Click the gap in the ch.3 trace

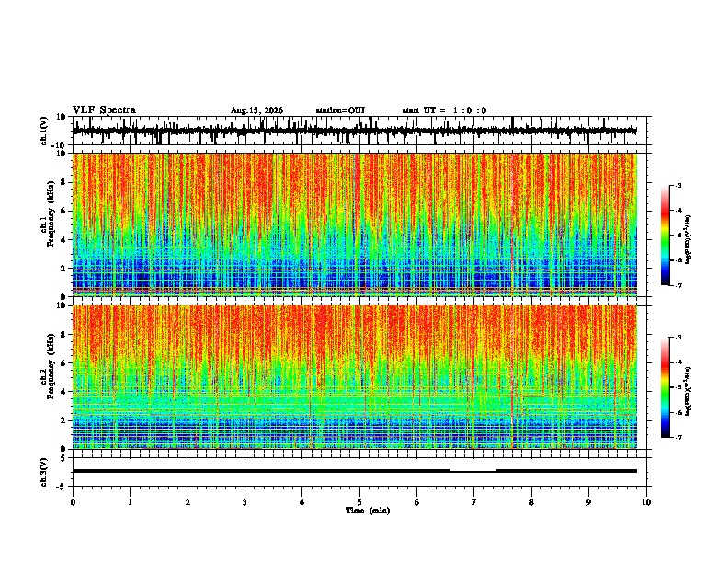coord(473,472)
